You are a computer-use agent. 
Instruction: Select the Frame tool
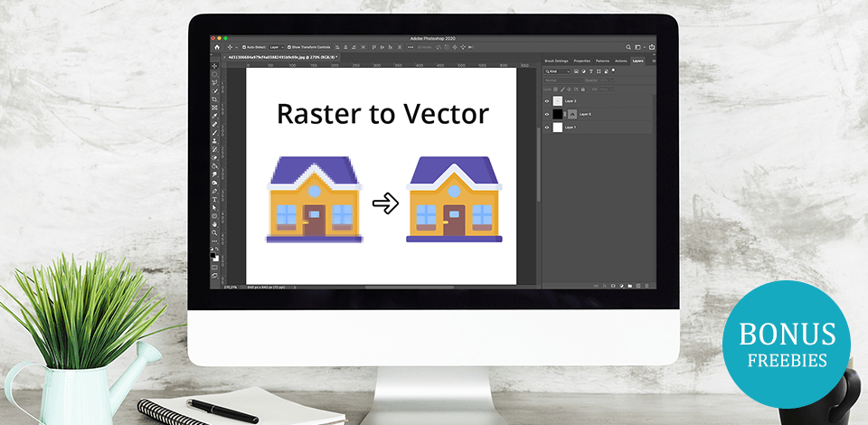[x=215, y=108]
